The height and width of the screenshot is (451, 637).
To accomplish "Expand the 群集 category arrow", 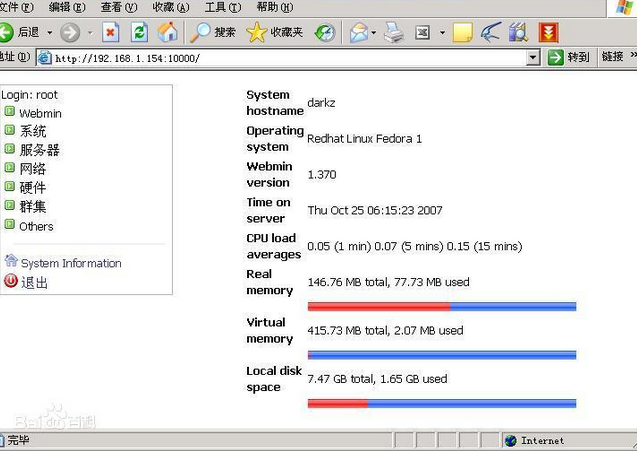I will [x=10, y=205].
